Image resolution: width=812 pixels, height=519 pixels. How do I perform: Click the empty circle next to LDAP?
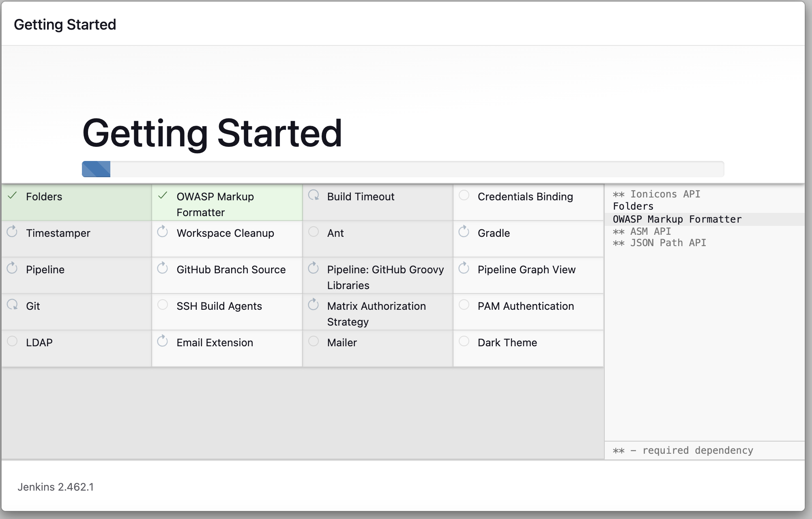(x=13, y=341)
